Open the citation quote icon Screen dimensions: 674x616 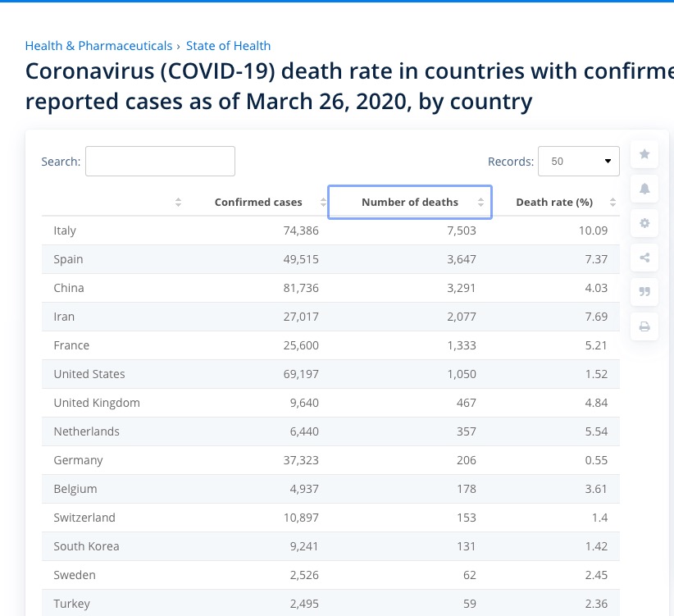click(644, 292)
